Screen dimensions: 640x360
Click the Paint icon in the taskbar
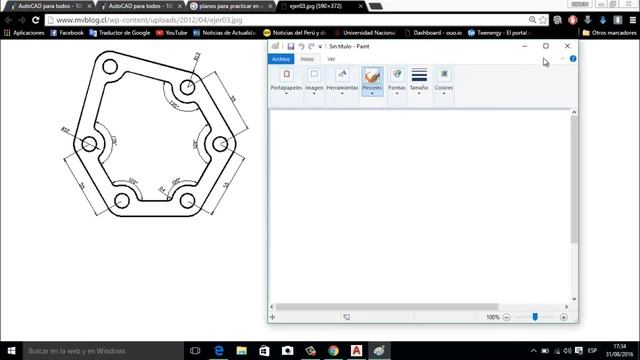click(379, 351)
